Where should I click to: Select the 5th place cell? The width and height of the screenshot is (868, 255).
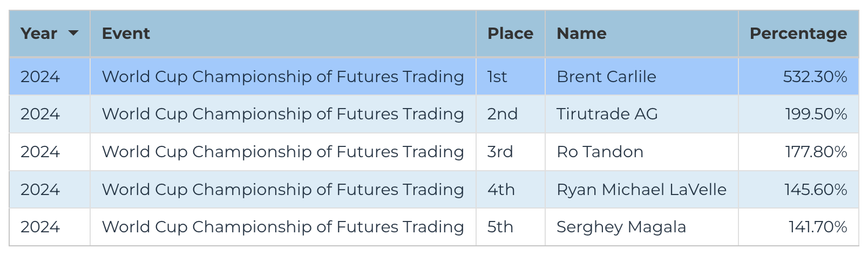pos(511,227)
